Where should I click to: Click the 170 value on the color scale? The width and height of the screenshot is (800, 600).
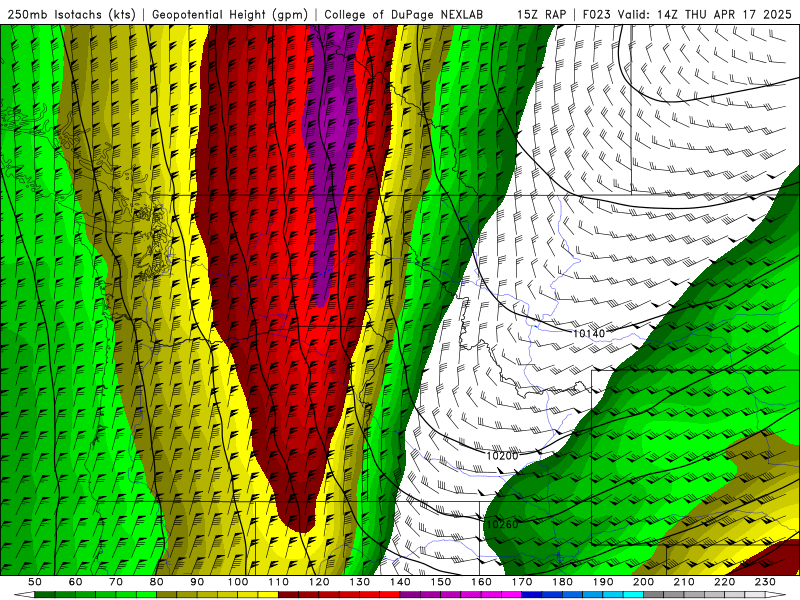pyautogui.click(x=522, y=582)
